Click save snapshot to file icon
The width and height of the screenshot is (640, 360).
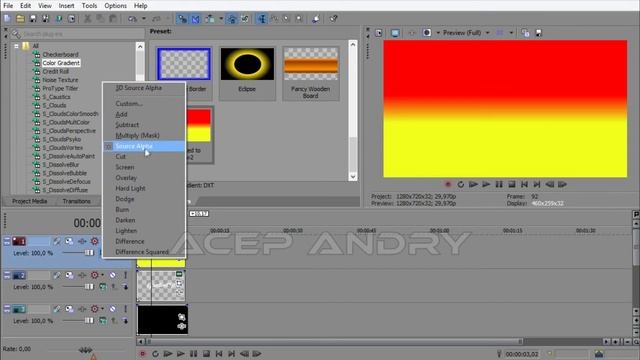coord(539,33)
